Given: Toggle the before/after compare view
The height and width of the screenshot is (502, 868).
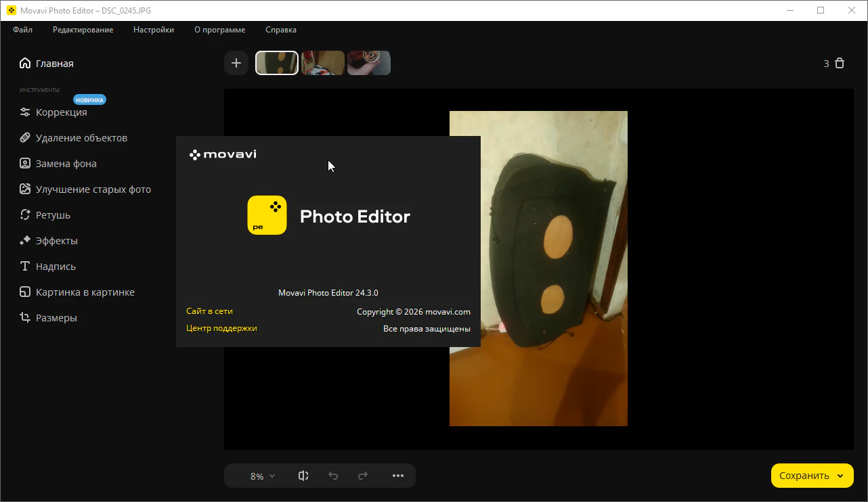Looking at the screenshot, I should point(303,476).
